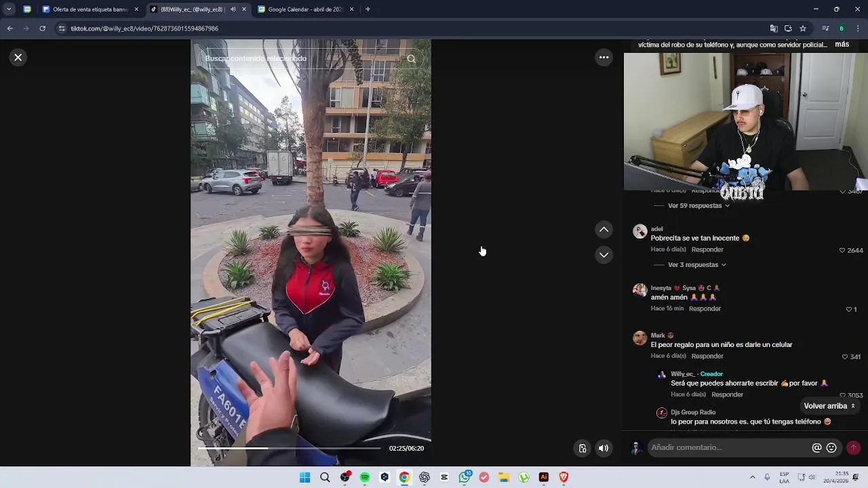Screen dimensions: 868x488
Task: Reply to Mark's comment via Responder
Action: click(x=707, y=356)
